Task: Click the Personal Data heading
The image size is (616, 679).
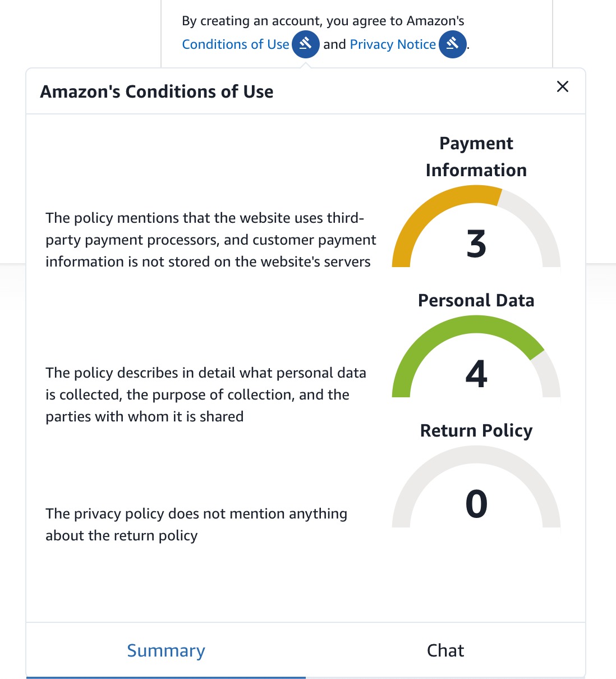Action: [476, 300]
